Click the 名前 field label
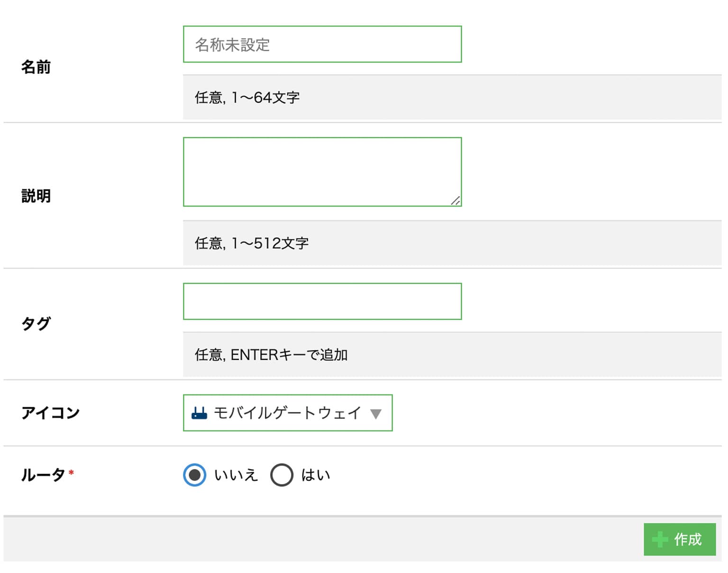This screenshot has width=728, height=573. point(36,67)
